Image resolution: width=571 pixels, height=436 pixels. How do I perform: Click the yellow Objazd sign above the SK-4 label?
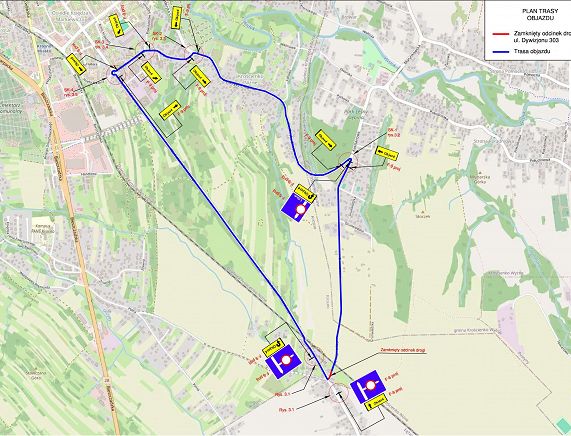click(76, 64)
